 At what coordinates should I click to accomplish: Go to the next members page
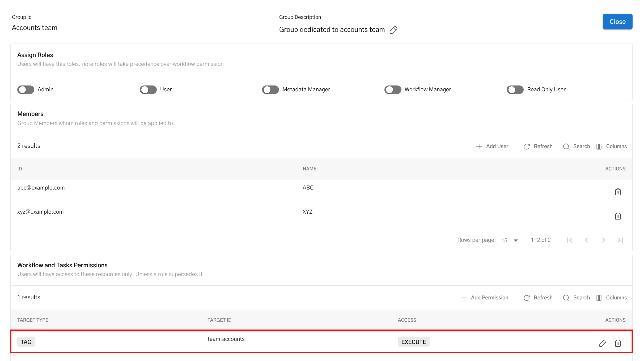pyautogui.click(x=604, y=240)
